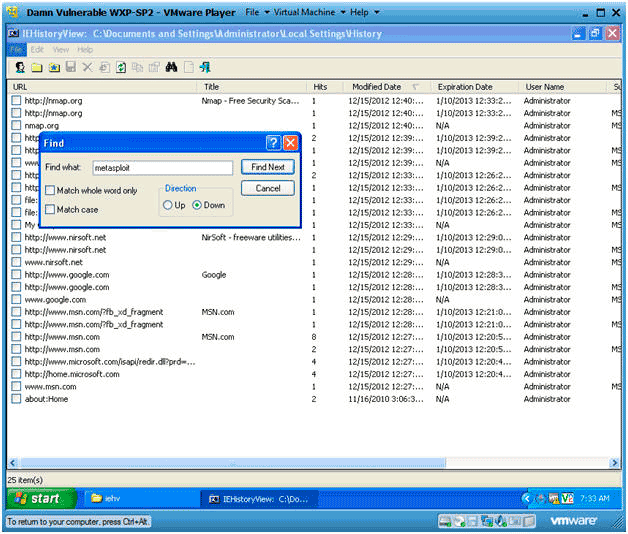Viewport: 628px width, 534px height.
Task: Sort by the Expiration Date column header
Action: pyautogui.click(x=474, y=87)
